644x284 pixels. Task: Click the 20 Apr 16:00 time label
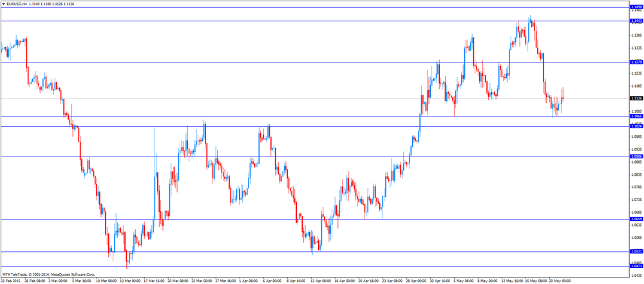[x=368, y=281]
